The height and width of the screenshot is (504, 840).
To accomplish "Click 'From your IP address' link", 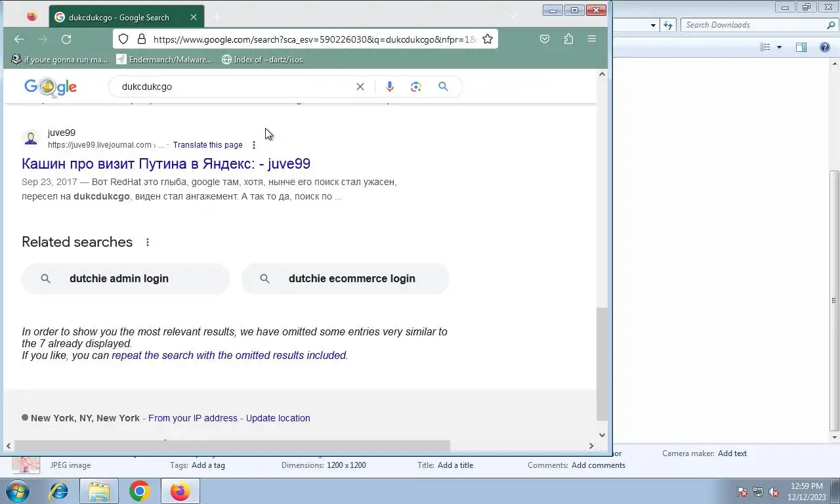I will point(193,418).
